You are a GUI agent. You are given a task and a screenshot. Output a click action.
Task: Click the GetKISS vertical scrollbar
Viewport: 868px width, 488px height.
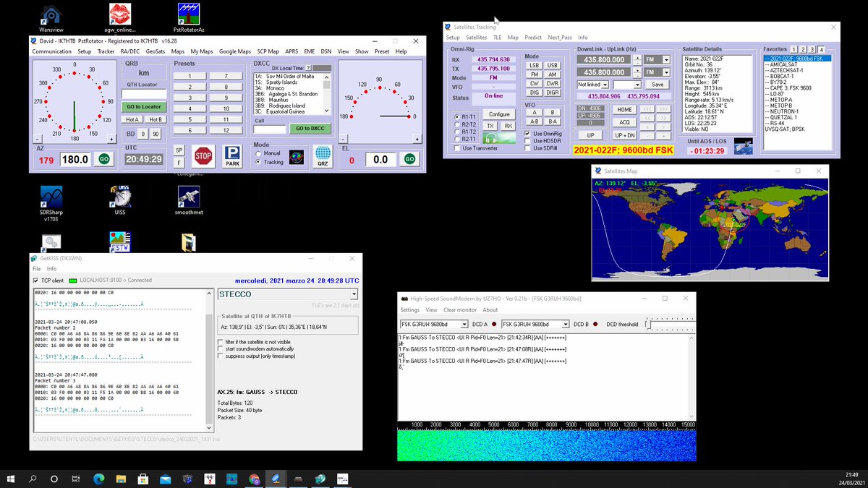coord(210,361)
